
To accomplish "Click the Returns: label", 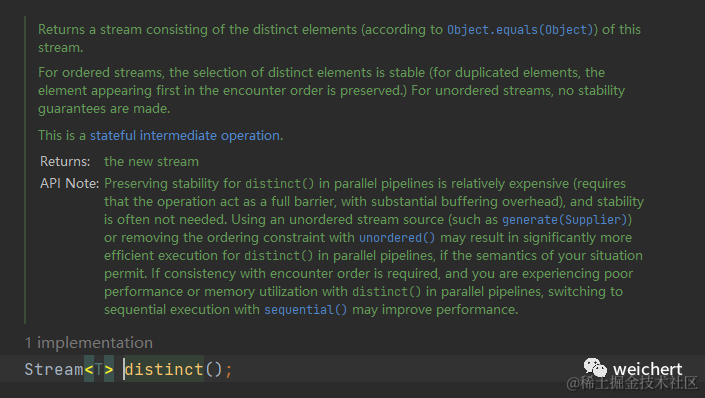I will [65, 161].
